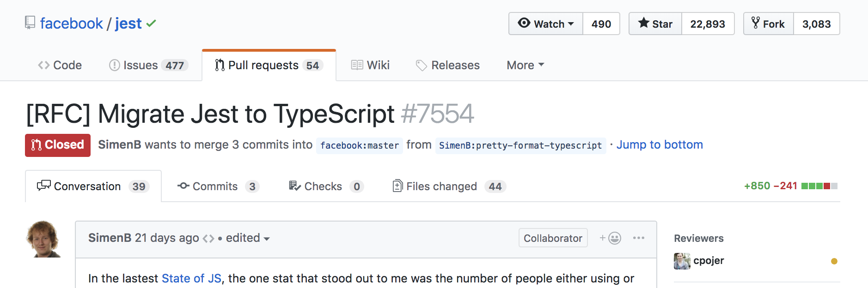Star the jest repository
The height and width of the screenshot is (288, 868).
655,24
